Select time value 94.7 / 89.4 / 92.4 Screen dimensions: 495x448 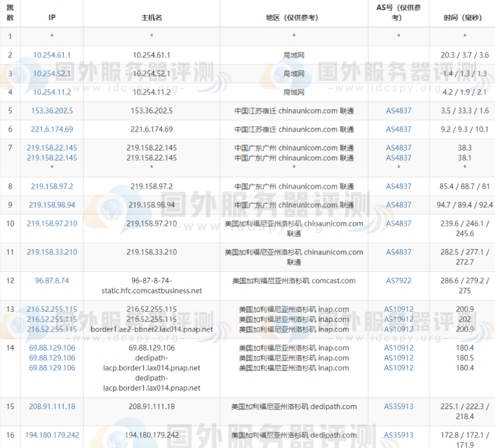(x=465, y=205)
